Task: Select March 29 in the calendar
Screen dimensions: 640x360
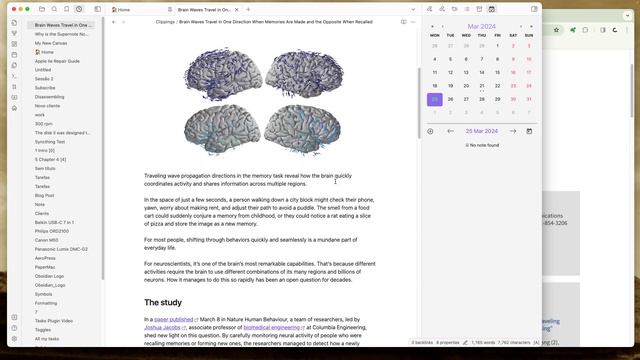Action: 498,99
